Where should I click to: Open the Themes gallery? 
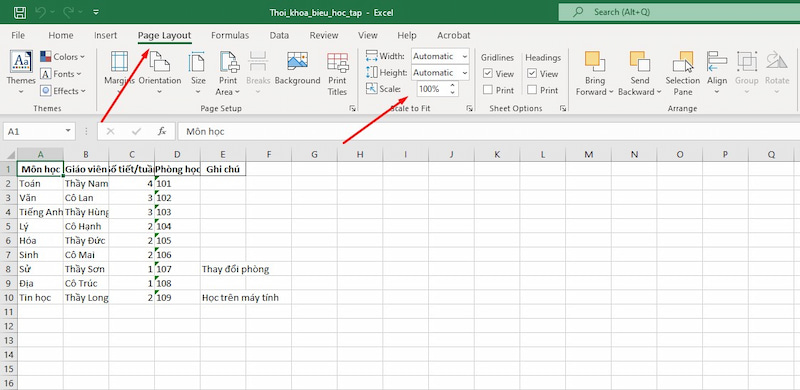coord(21,72)
